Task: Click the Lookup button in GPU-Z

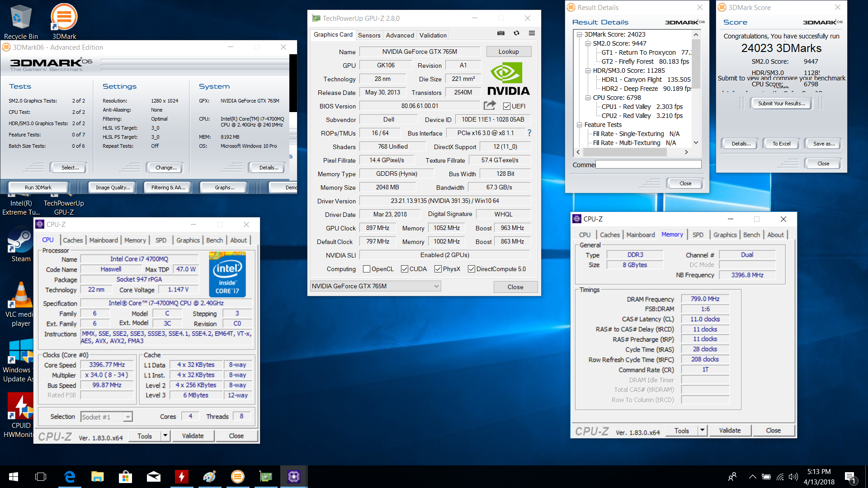Action: 509,52
